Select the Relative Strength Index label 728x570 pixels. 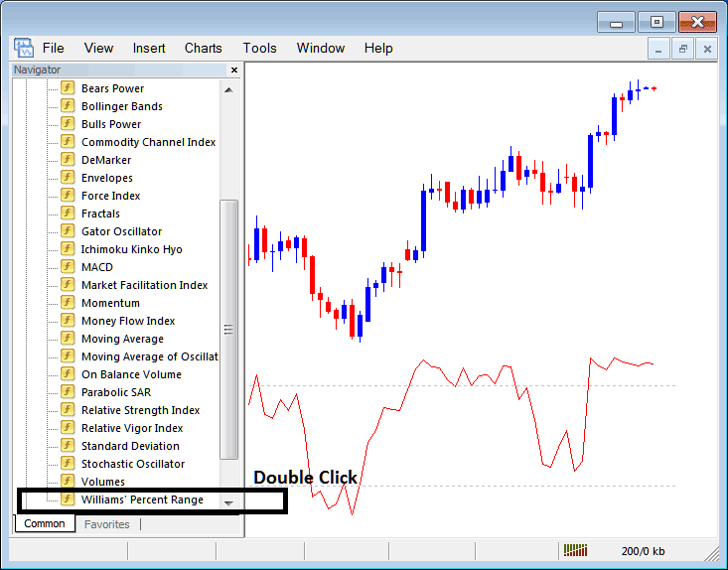click(141, 410)
